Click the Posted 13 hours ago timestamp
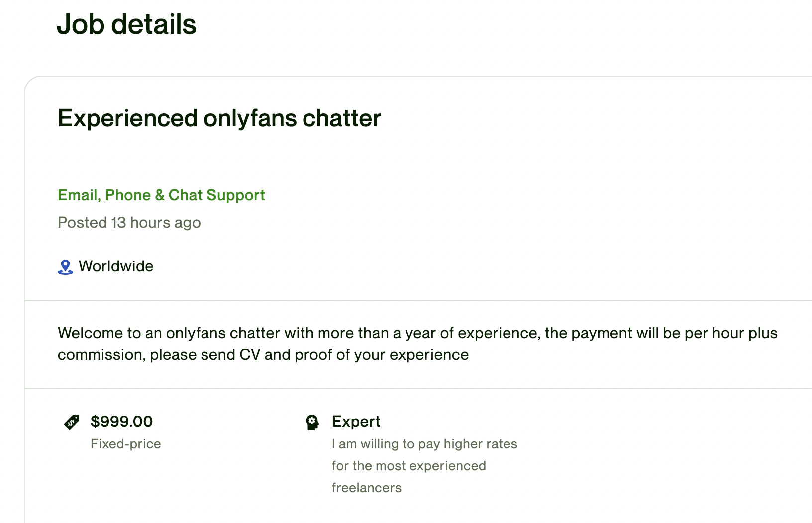Viewport: 812px width, 523px height. 129,223
